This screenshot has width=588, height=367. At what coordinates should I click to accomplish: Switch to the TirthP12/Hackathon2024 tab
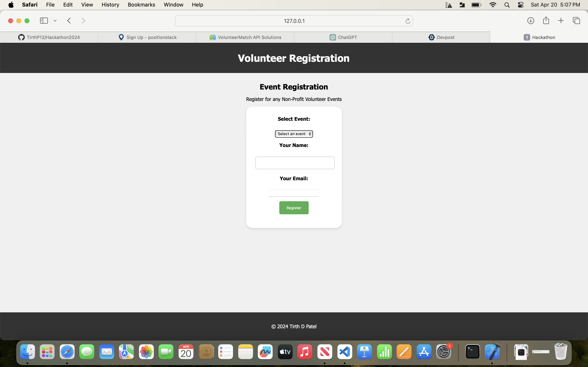point(49,37)
